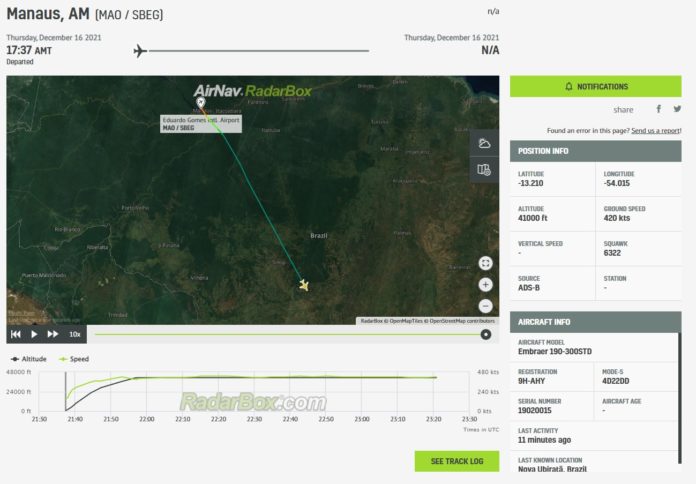696x484 pixels.
Task: Select the source value ADS-B
Action: point(529,288)
